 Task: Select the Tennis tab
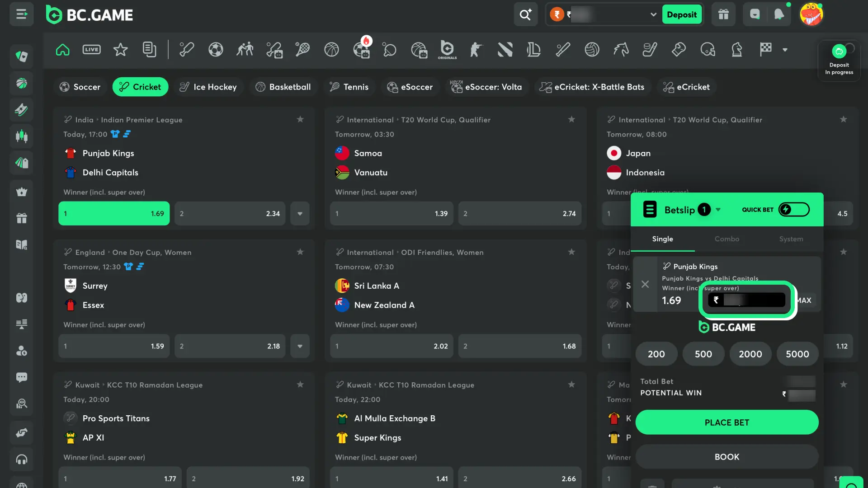pyautogui.click(x=349, y=87)
